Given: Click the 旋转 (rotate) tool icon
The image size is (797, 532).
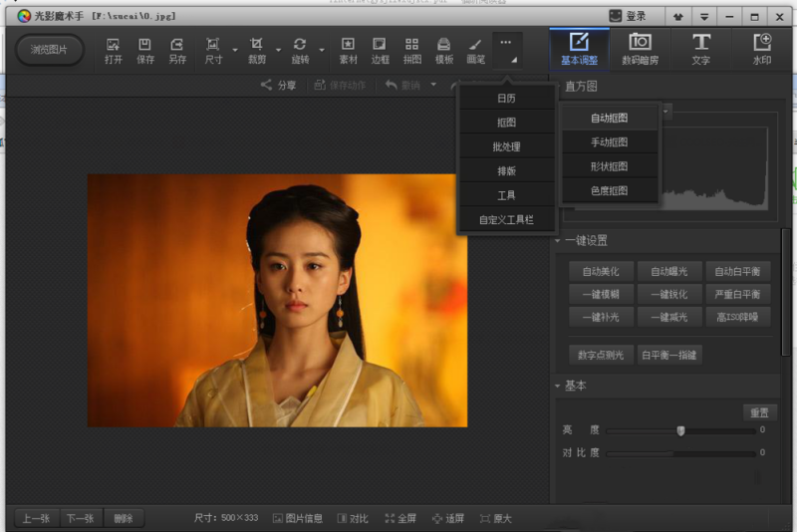Looking at the screenshot, I should pos(300,51).
